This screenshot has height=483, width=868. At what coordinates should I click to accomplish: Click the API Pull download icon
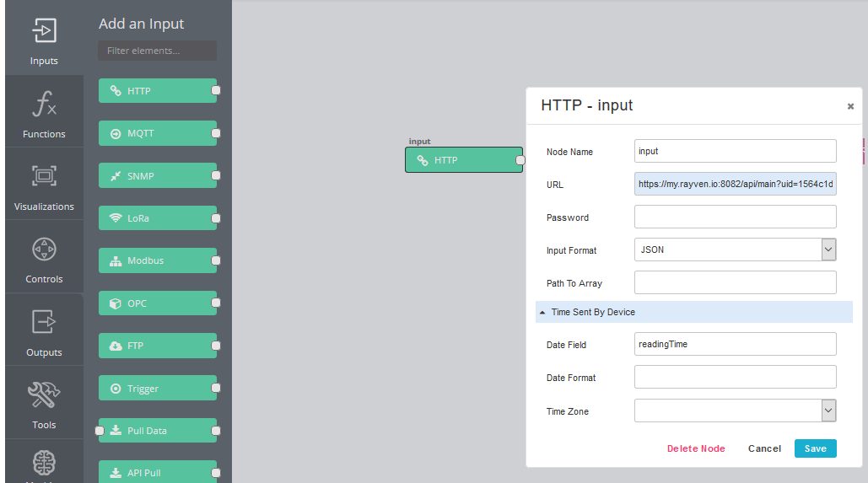pyautogui.click(x=115, y=473)
